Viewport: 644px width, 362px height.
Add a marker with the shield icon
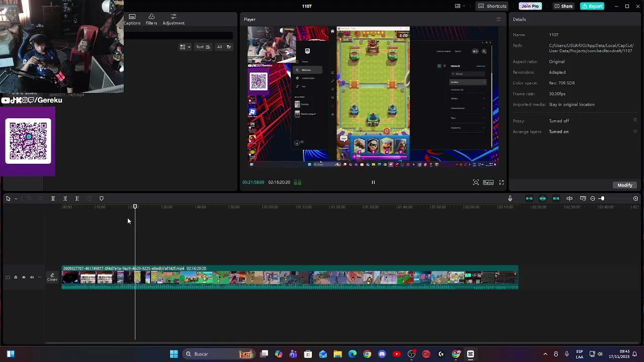(101, 199)
